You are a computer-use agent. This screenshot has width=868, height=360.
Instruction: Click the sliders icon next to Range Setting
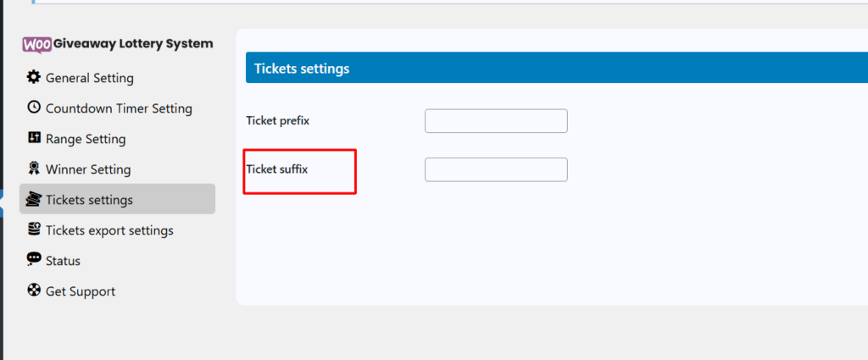coord(34,138)
